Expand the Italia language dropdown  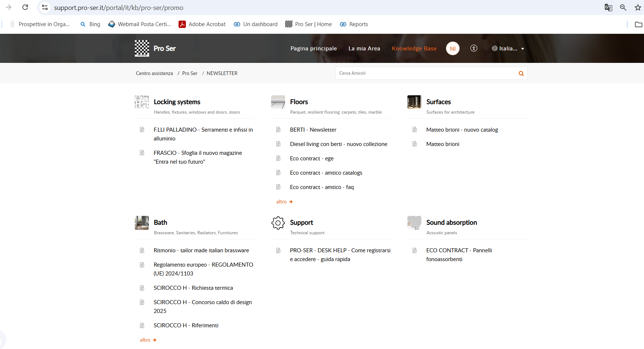pyautogui.click(x=508, y=49)
